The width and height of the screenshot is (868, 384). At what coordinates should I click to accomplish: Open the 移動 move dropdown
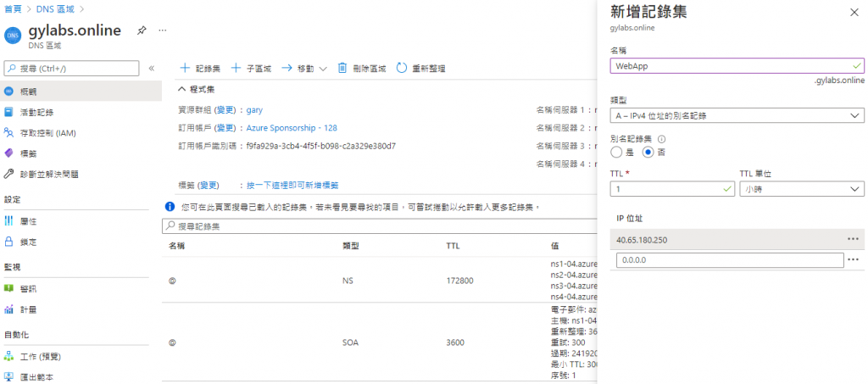tap(304, 69)
